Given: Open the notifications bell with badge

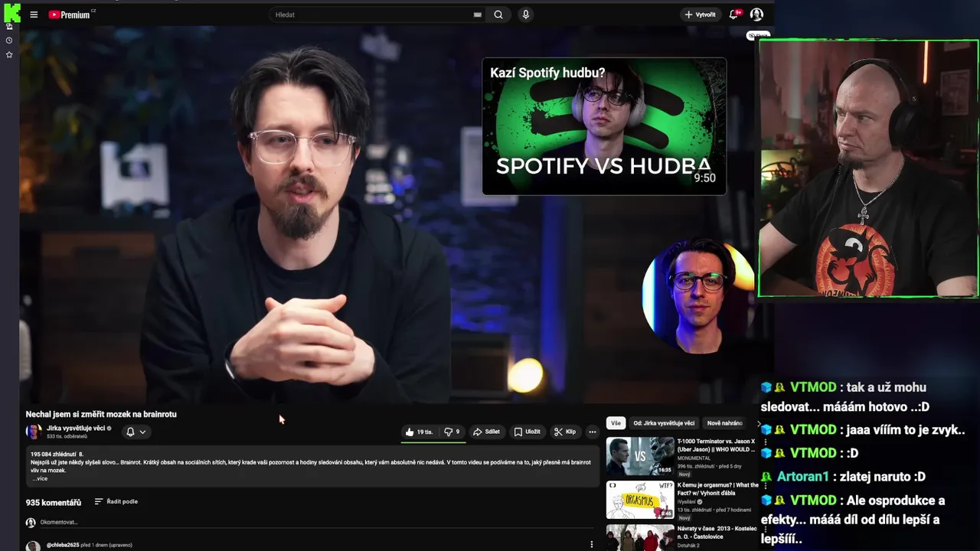Looking at the screenshot, I should pos(735,15).
